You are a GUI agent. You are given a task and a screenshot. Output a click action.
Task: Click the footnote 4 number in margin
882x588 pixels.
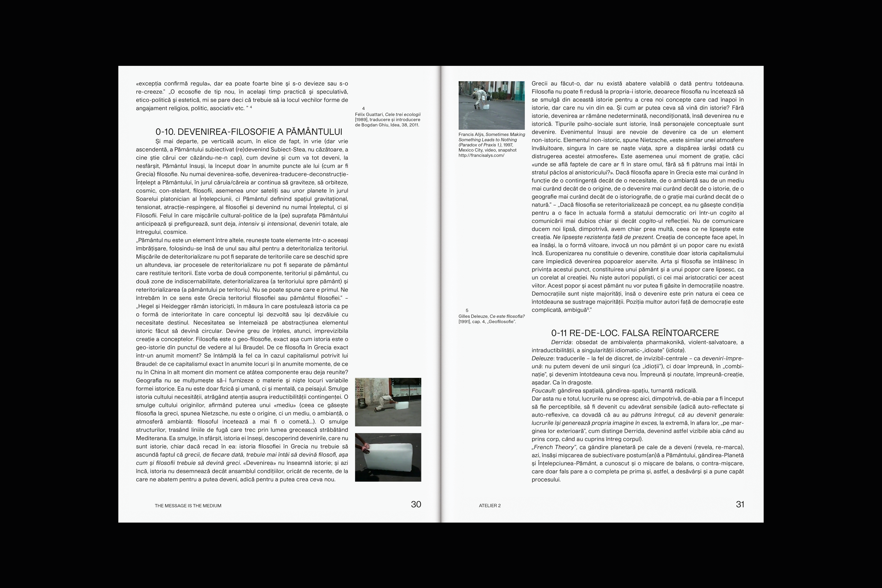coord(363,108)
